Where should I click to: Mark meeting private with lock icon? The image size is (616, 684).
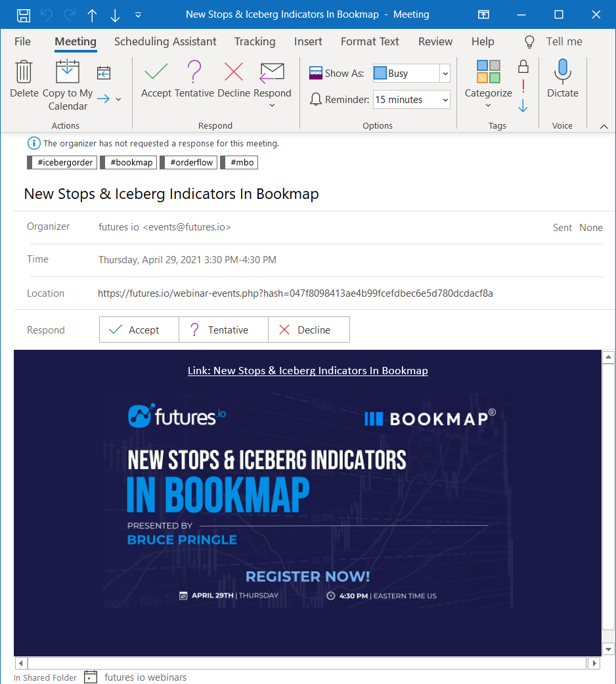[x=523, y=67]
